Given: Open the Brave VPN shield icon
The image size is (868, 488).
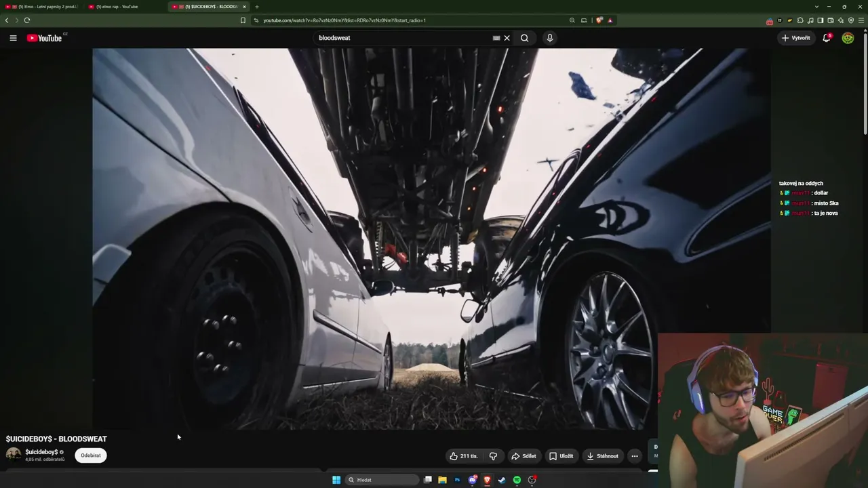Looking at the screenshot, I should click(x=851, y=20).
